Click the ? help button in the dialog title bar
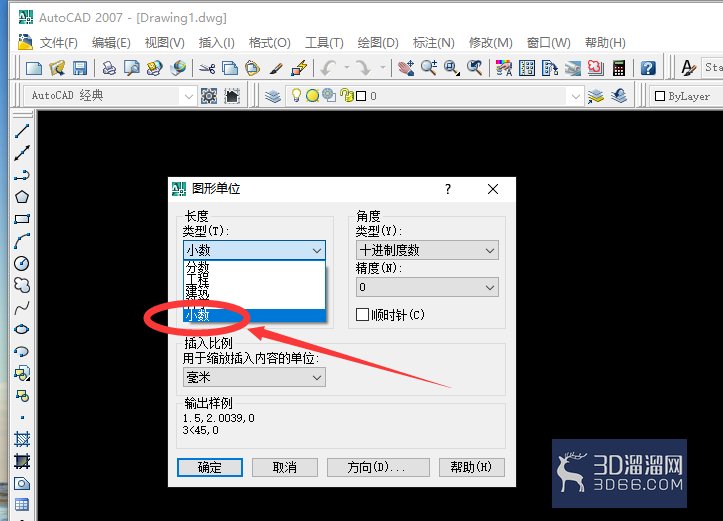 pyautogui.click(x=448, y=189)
